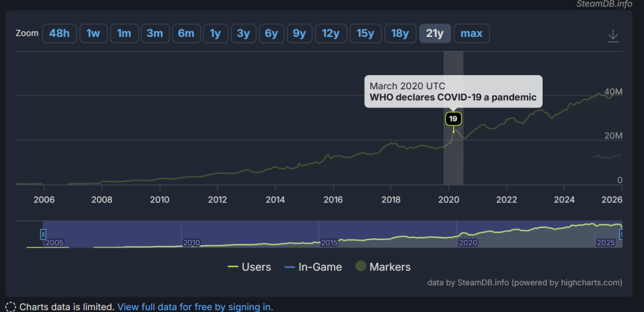Select the 1y zoom button
644x312 pixels.
pos(216,33)
